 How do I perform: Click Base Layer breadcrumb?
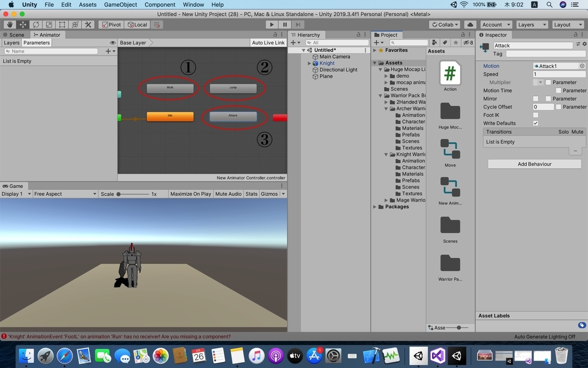133,43
